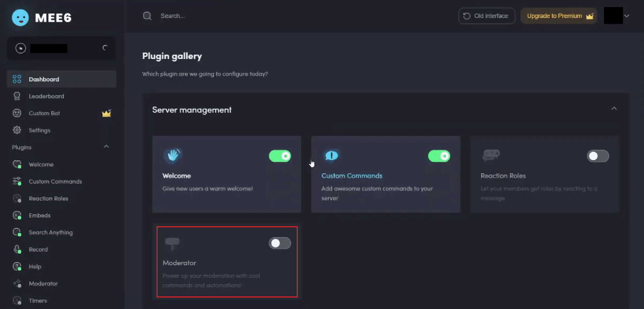Viewport: 644px width, 309px height.
Task: Go to Reaction Roles in sidebar
Action: click(x=48, y=198)
